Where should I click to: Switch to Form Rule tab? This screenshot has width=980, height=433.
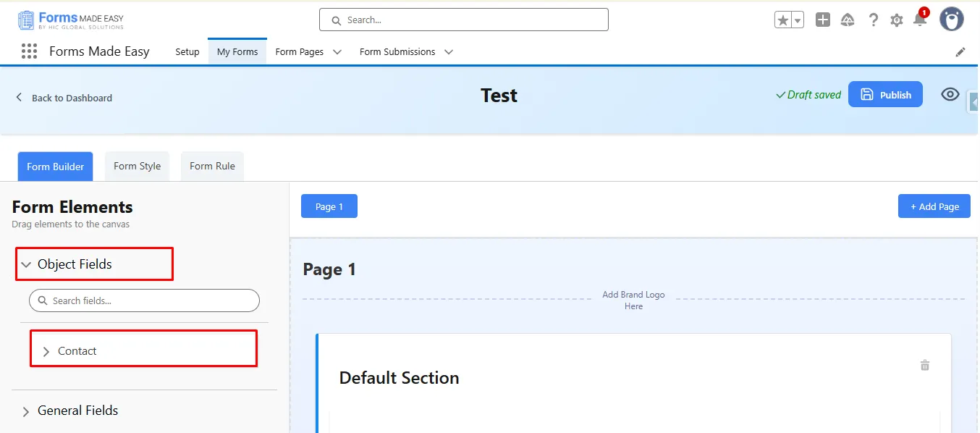pyautogui.click(x=212, y=166)
